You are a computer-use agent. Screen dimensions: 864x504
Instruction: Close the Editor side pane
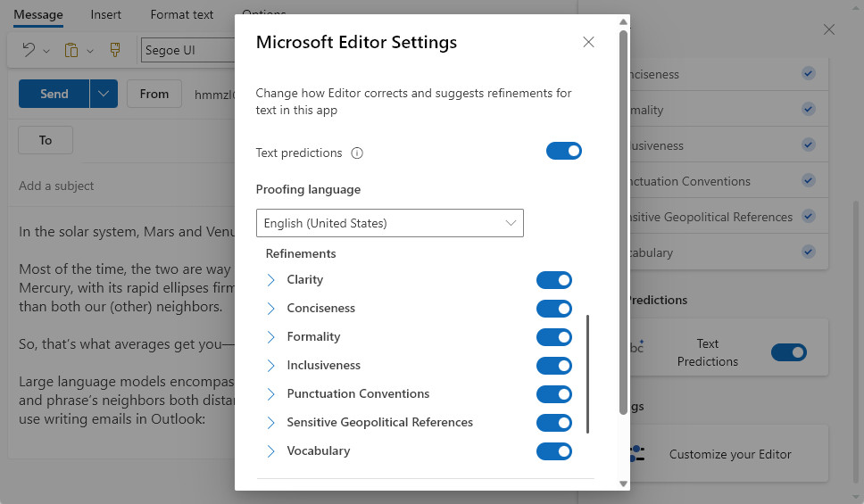828,29
